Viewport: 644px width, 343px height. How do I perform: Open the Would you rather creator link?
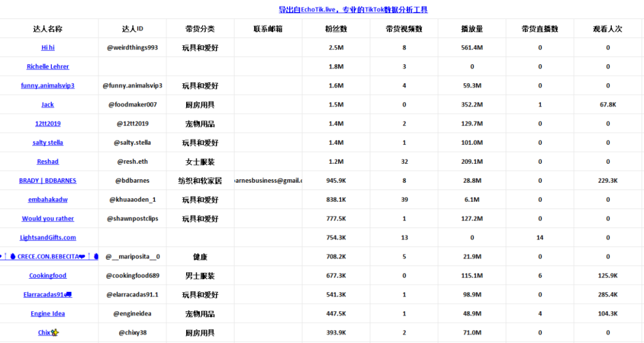(48, 219)
